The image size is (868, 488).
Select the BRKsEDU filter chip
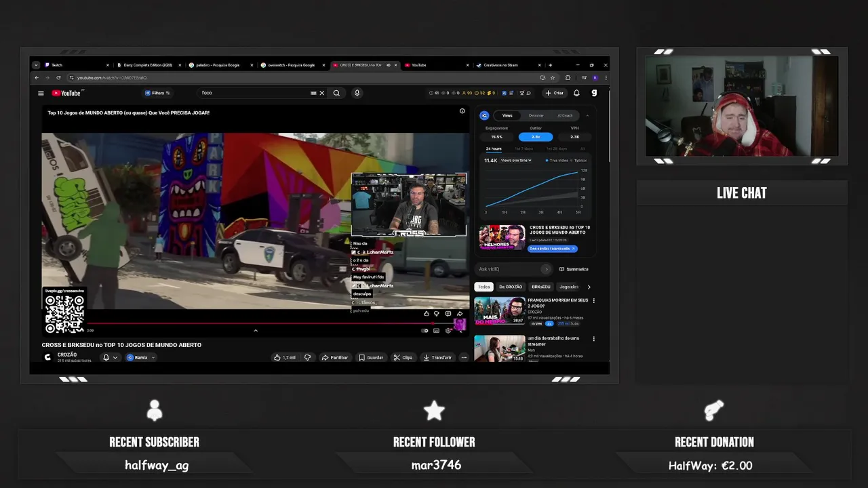541,287
